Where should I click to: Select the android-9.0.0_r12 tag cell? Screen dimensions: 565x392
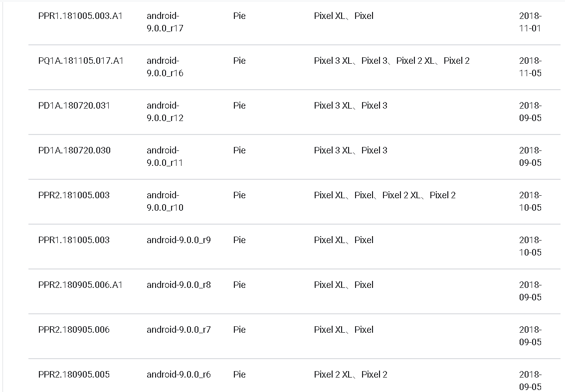tap(165, 112)
